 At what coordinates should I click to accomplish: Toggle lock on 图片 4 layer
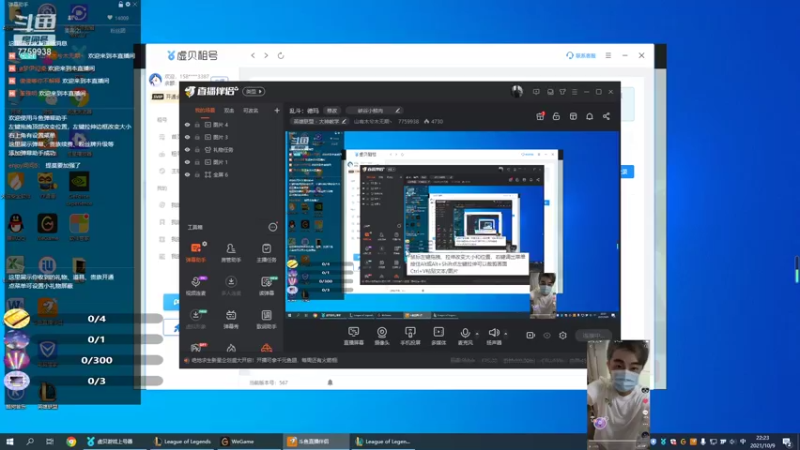point(197,124)
